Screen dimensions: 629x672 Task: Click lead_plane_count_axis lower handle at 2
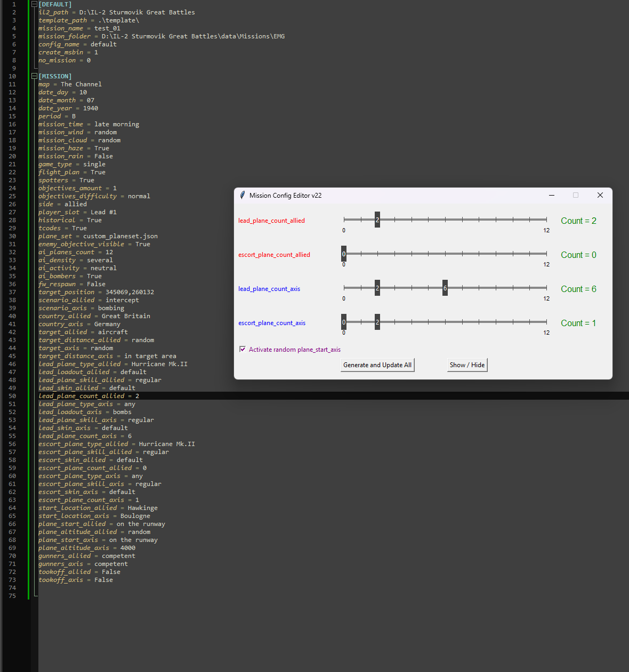tap(377, 288)
